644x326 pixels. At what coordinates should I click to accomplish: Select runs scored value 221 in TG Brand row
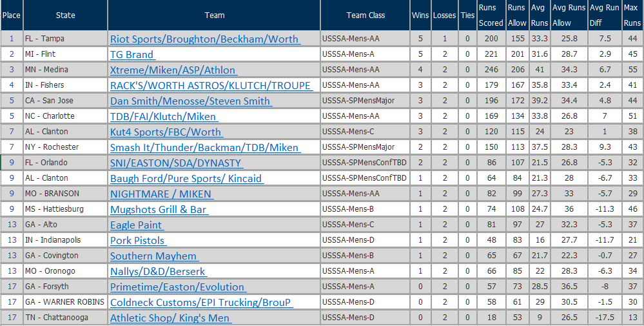491,54
